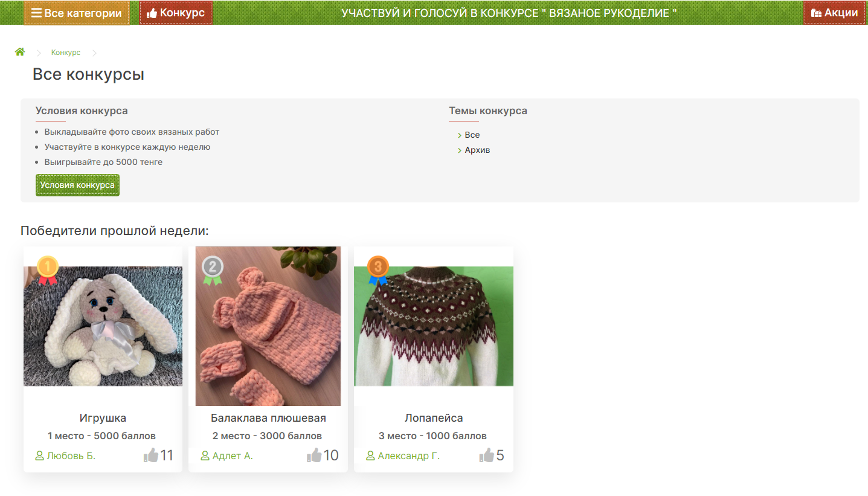Viewport: 868px width, 496px height.
Task: Open the Конкурс menu button
Action: pos(176,13)
